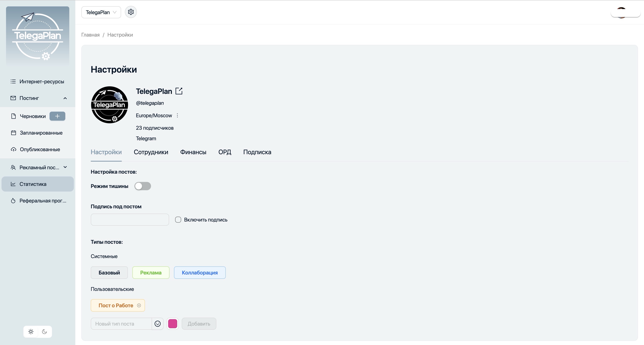Open channel settings gear icon
644x345 pixels.
coord(131,12)
